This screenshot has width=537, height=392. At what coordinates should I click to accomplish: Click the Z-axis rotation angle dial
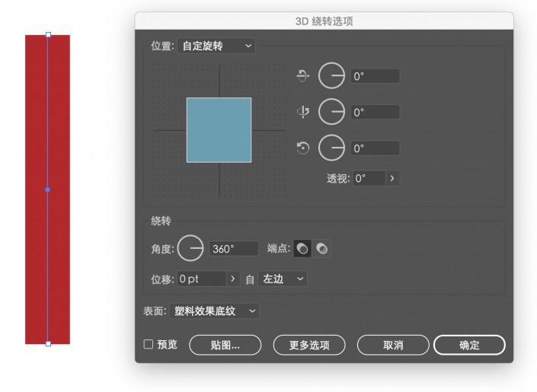pos(331,148)
